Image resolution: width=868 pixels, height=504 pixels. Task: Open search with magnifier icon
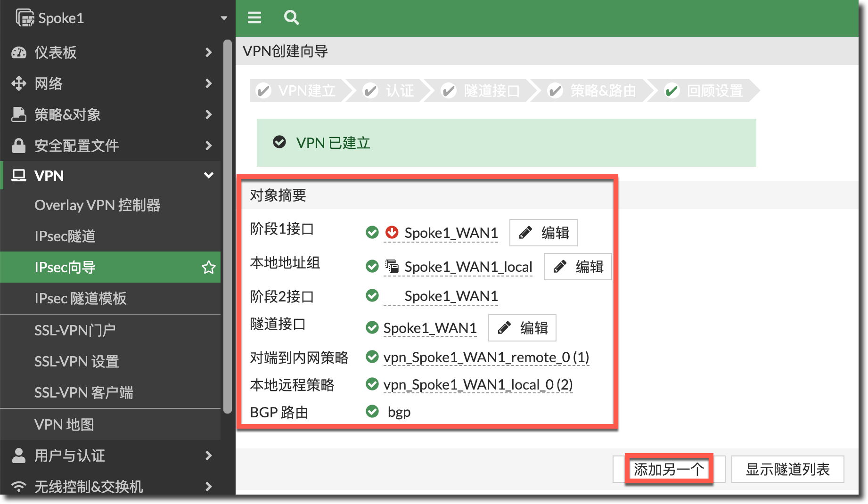click(x=291, y=18)
